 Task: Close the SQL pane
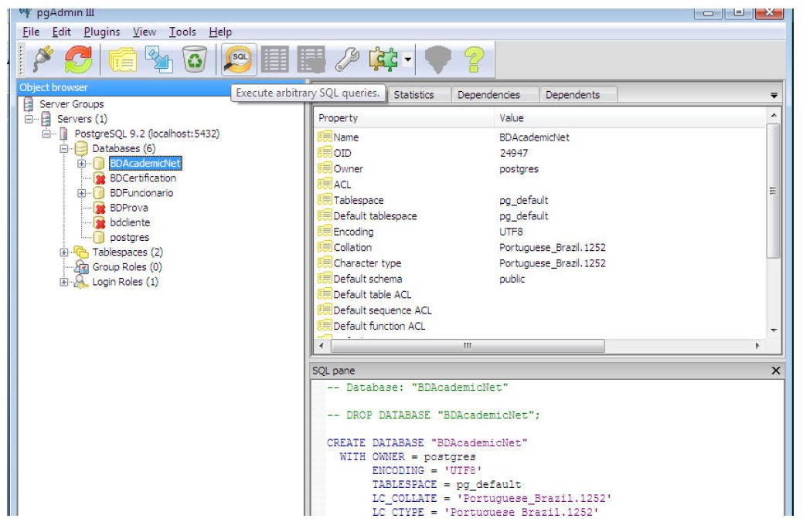(775, 371)
